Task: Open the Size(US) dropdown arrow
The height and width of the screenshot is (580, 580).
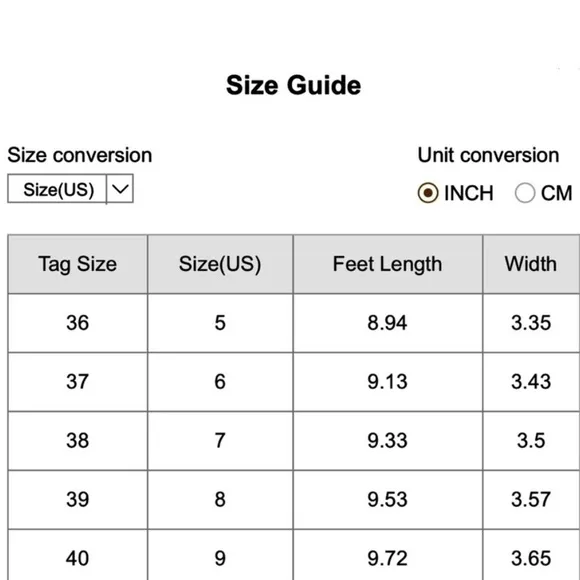Action: [x=120, y=189]
